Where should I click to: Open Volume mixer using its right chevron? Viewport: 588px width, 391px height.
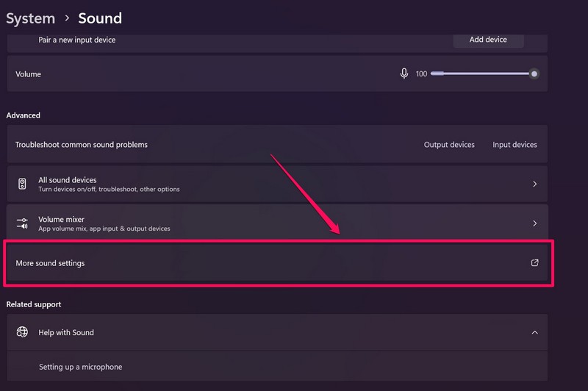click(534, 223)
